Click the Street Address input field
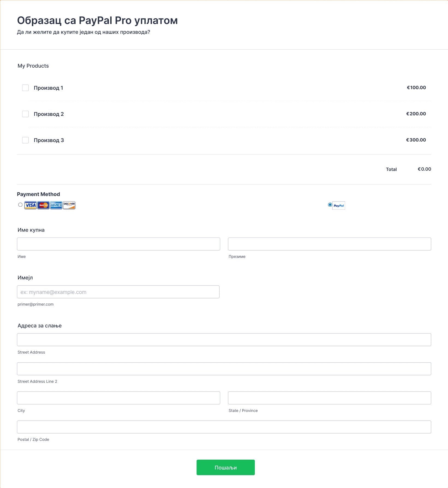 click(x=224, y=340)
